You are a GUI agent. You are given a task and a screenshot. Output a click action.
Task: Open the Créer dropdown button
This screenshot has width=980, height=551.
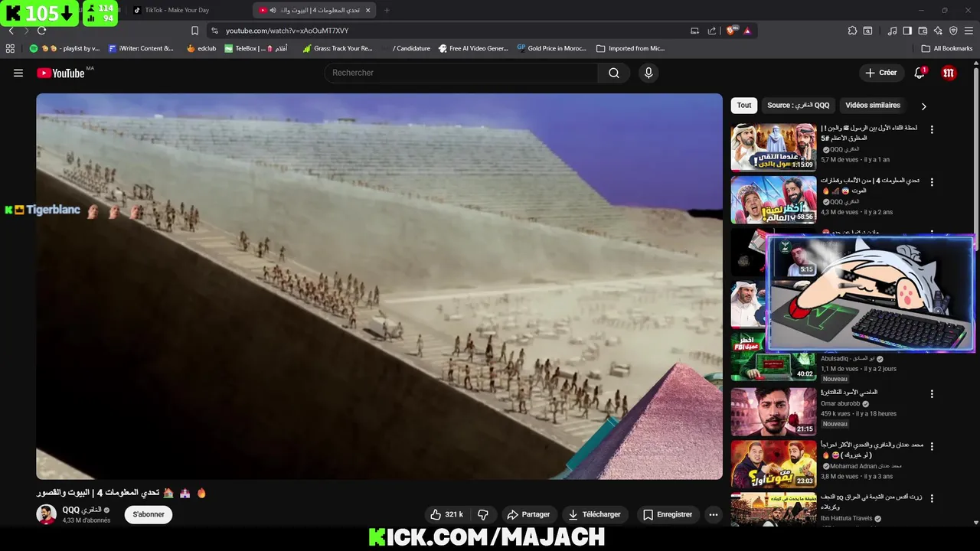point(880,73)
